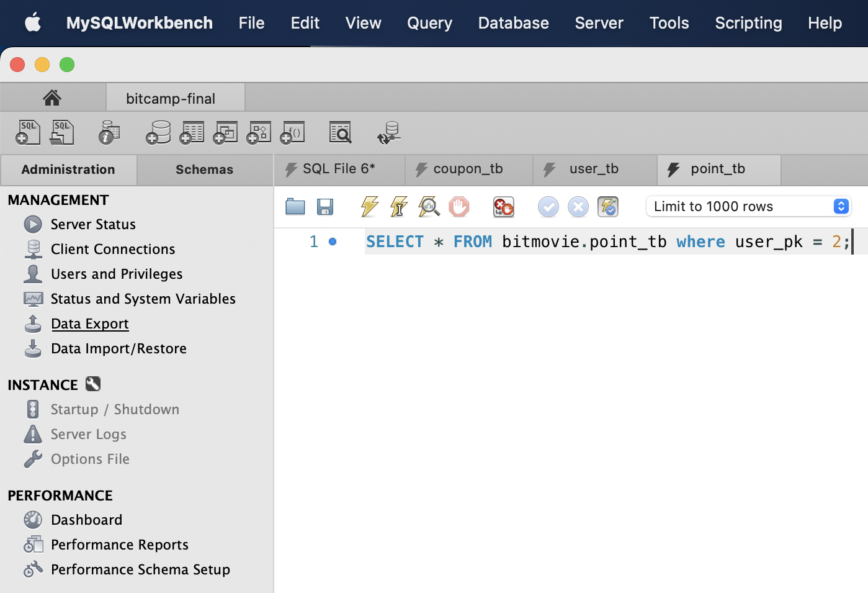Open the home screen tab

(53, 97)
